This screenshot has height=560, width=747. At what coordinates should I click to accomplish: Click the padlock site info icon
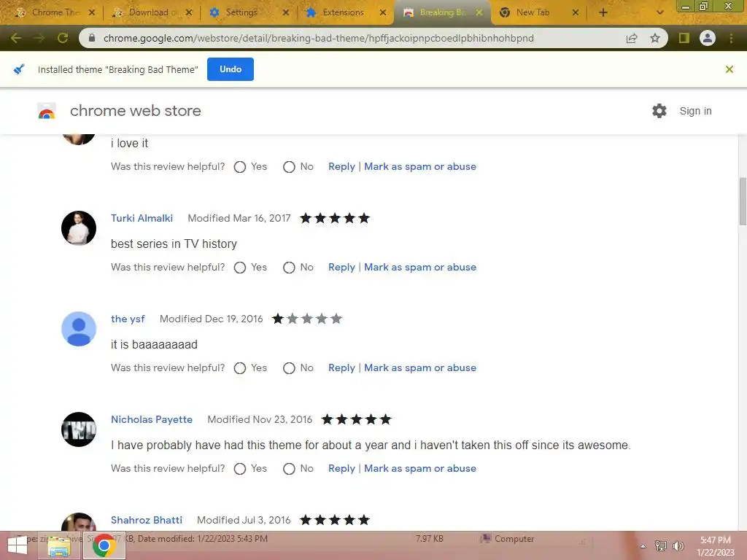coord(92,38)
